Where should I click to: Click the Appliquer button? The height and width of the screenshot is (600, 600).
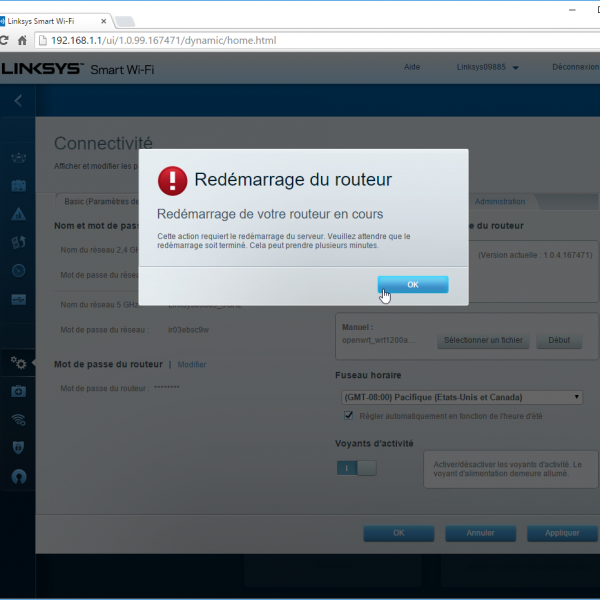pyautogui.click(x=562, y=533)
